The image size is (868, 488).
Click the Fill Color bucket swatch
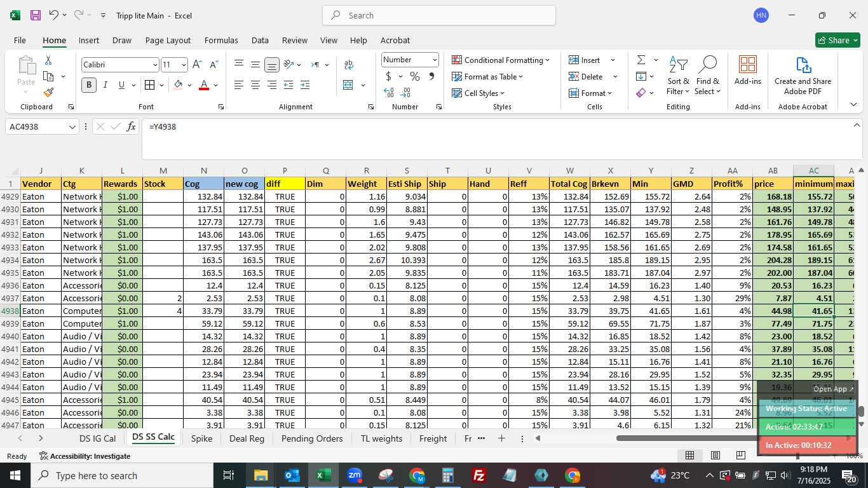[x=178, y=85]
